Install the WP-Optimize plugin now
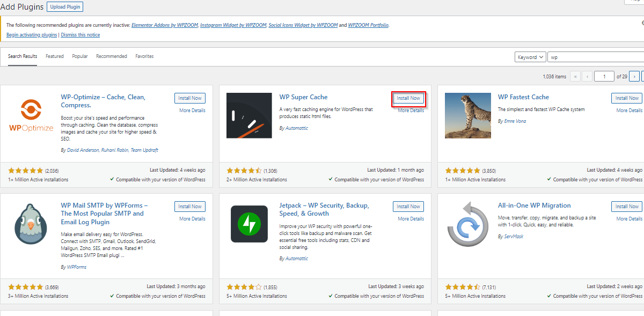644x316 pixels. 190,98
